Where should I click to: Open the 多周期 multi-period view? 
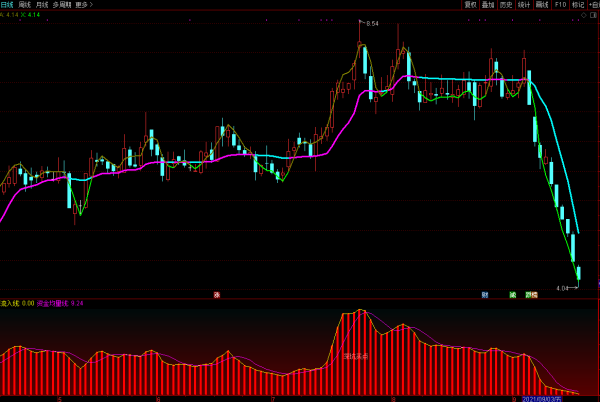(x=62, y=4)
